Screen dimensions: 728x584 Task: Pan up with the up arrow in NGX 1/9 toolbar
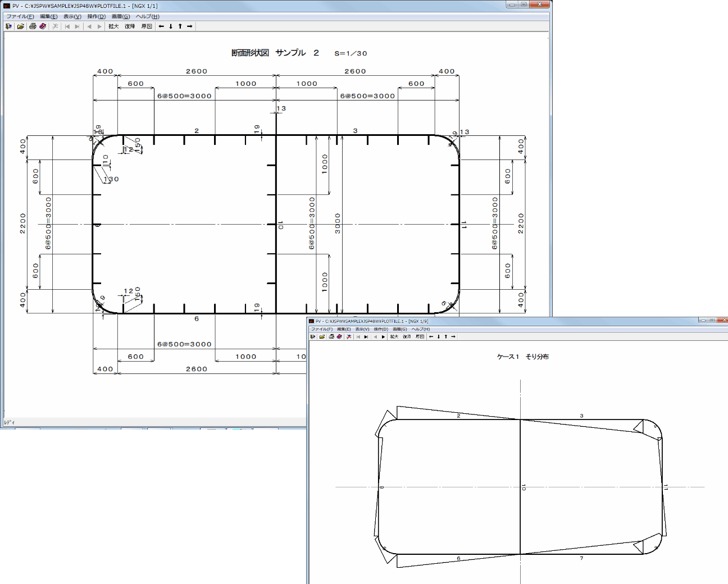(446, 337)
